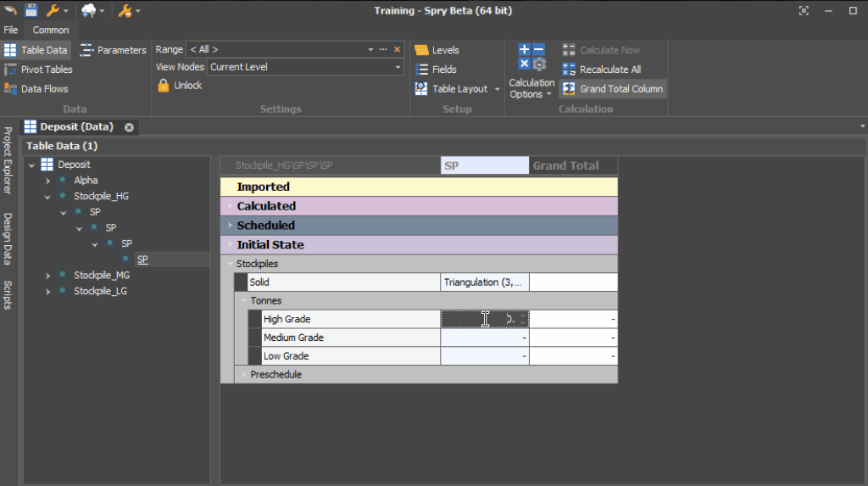Open the File menu
This screenshot has width=868, height=486.
(x=11, y=30)
